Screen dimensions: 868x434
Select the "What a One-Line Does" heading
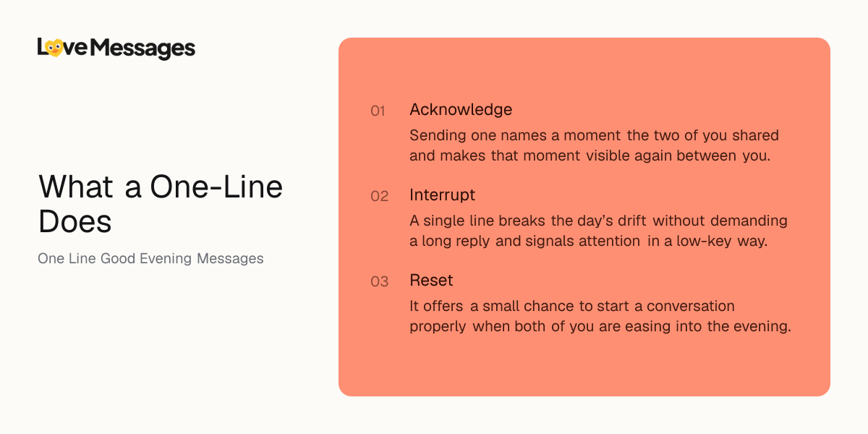[161, 204]
